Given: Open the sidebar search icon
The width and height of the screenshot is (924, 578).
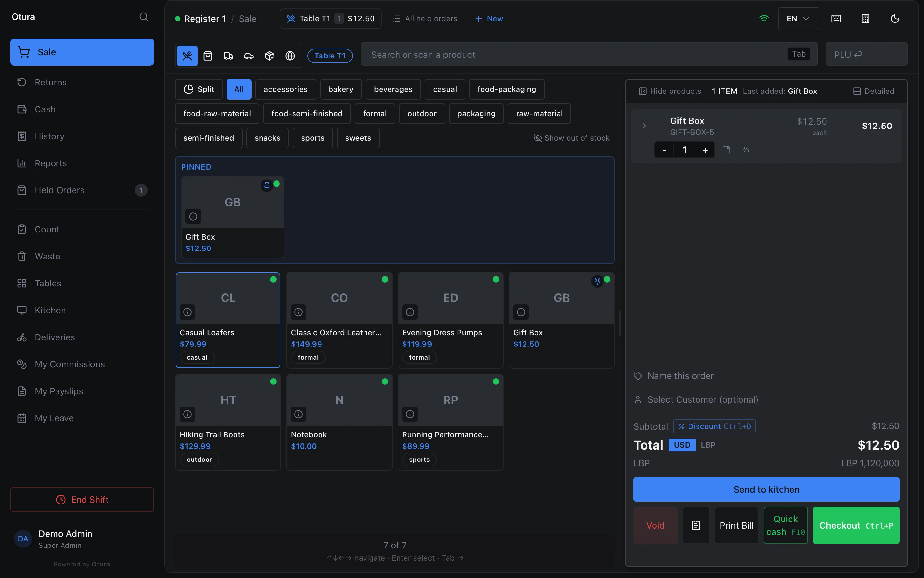Looking at the screenshot, I should [143, 17].
